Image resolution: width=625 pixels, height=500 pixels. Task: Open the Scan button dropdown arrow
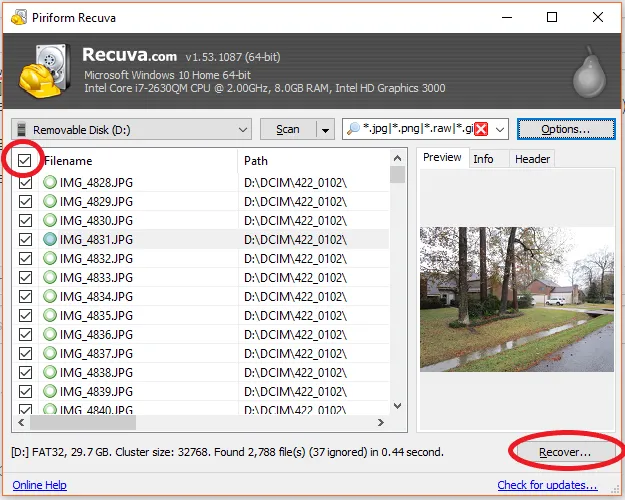pyautogui.click(x=325, y=130)
